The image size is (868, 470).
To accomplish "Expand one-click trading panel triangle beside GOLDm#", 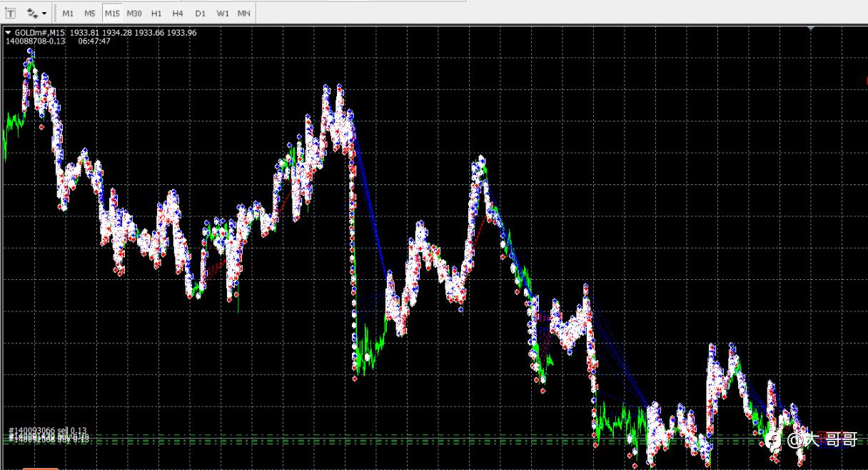I will 8,32.
